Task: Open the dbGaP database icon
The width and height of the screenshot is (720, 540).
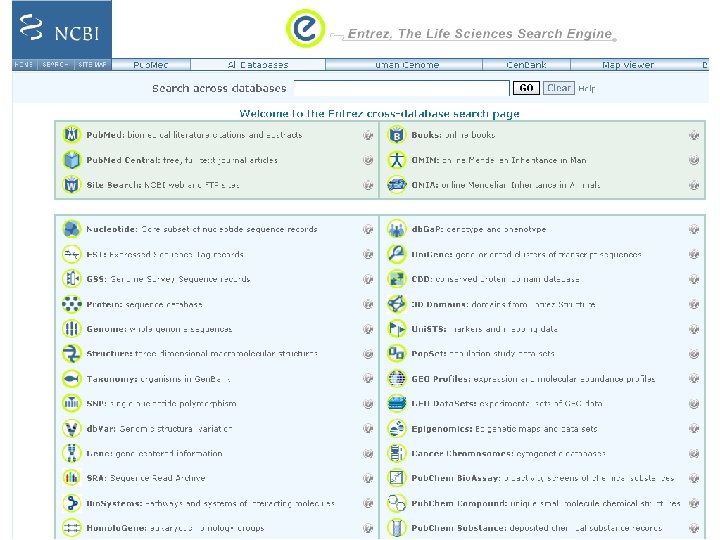Action: [x=397, y=229]
